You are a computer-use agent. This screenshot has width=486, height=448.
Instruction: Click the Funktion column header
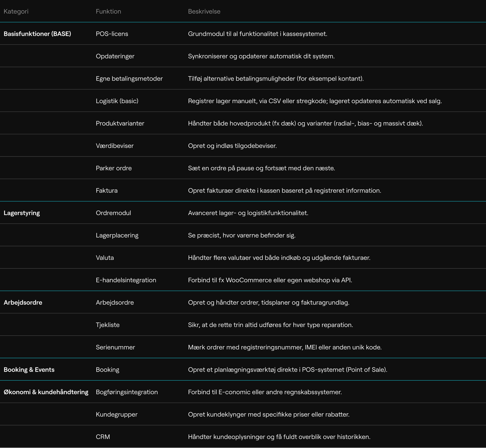108,11
